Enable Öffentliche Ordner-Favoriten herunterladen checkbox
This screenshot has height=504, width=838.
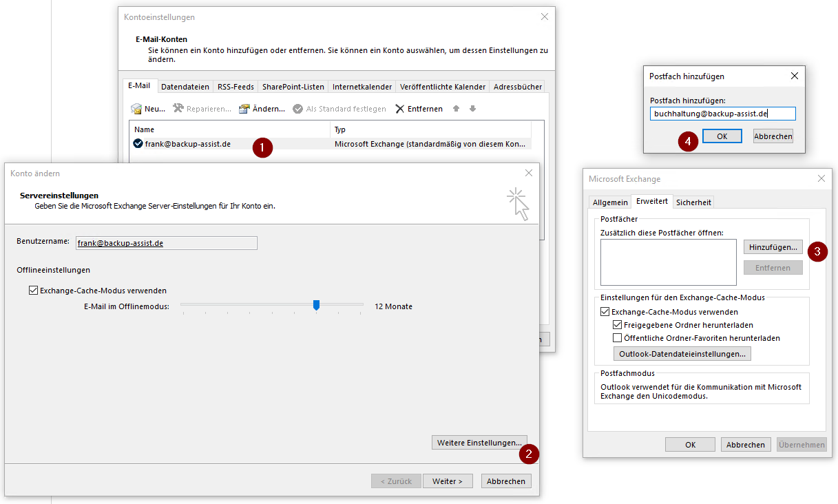click(618, 338)
